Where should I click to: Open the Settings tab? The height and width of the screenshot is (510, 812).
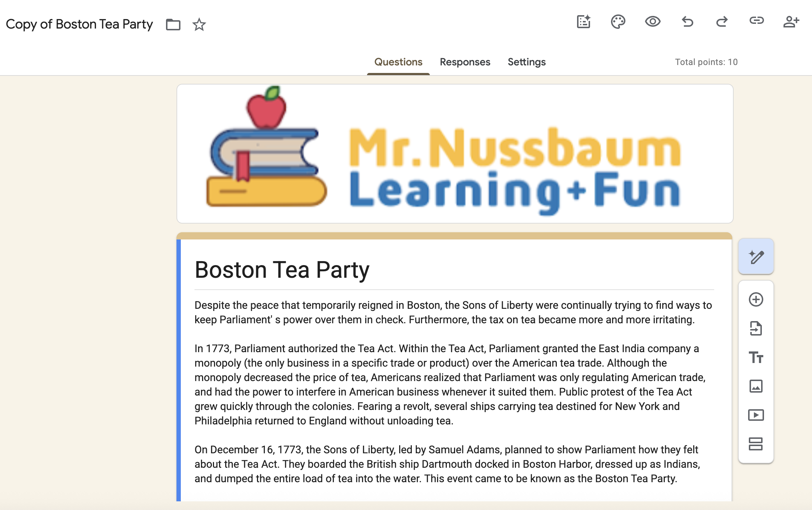[x=527, y=62]
